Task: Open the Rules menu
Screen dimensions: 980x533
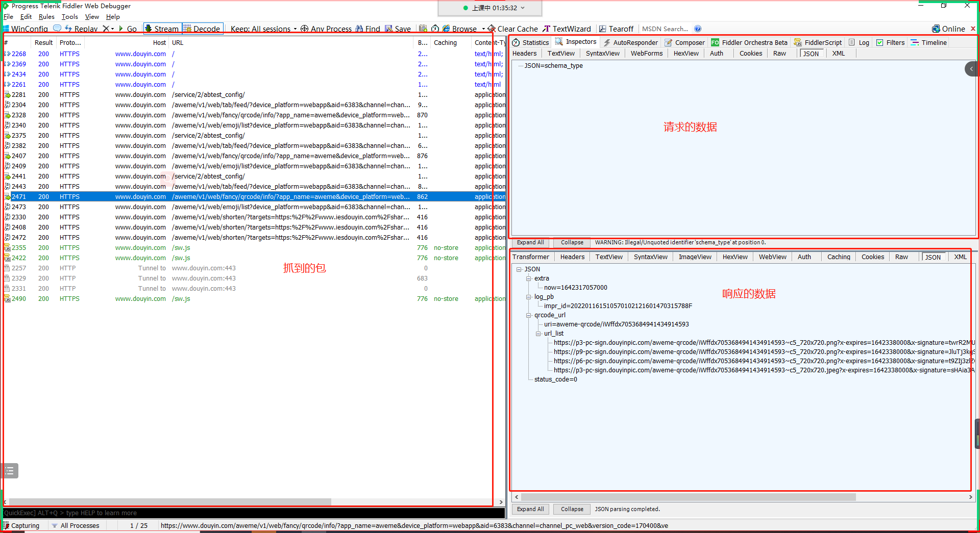Action: click(x=46, y=17)
